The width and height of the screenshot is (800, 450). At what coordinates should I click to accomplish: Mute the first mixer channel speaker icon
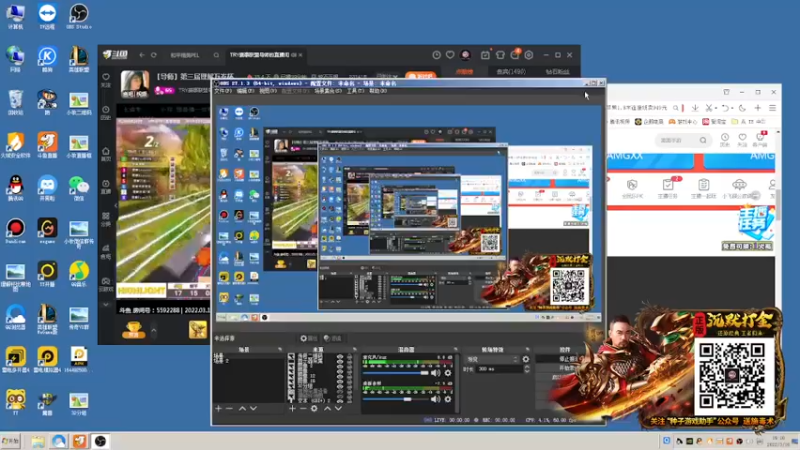tap(436, 373)
